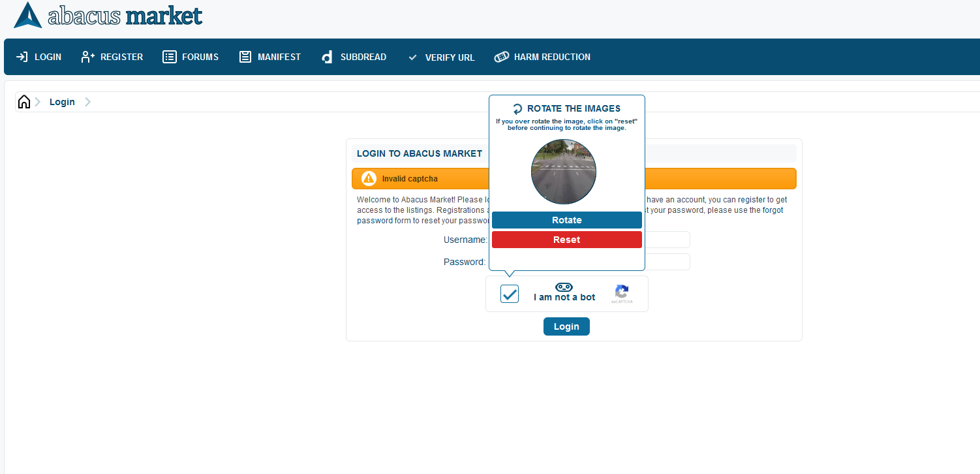
Task: Open the Manifest nav item
Action: (269, 57)
